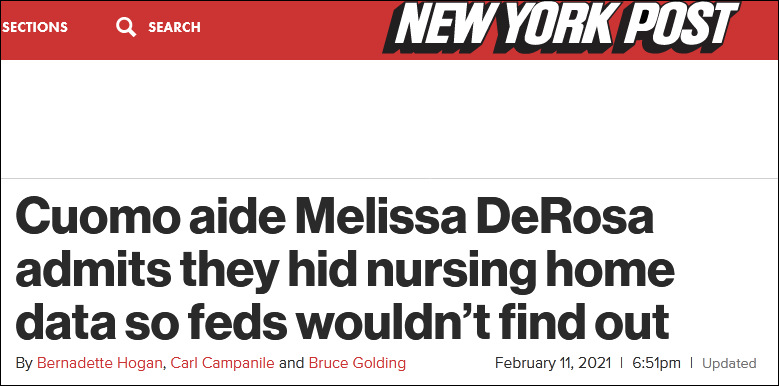This screenshot has width=779, height=386.
Task: Click the divider between date and time
Action: coord(622,363)
